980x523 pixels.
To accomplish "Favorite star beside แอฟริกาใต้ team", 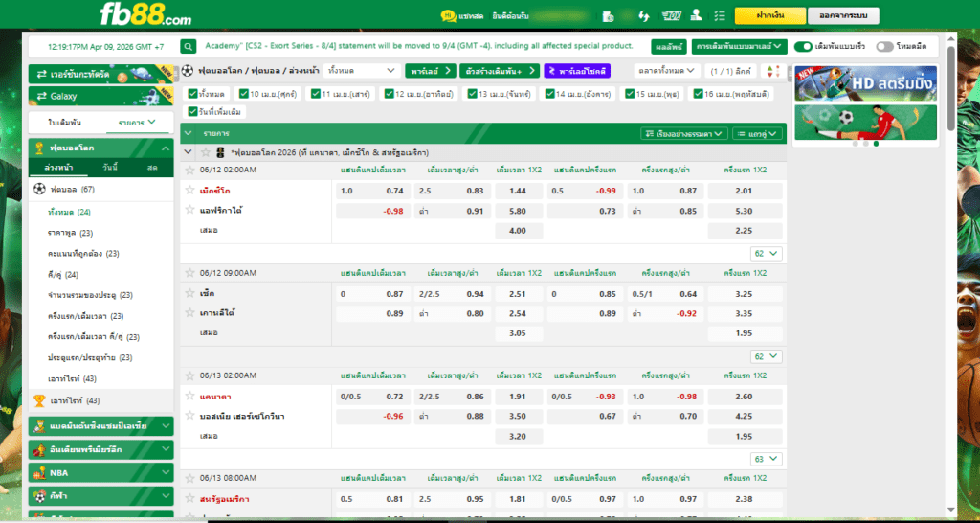I will pos(190,209).
